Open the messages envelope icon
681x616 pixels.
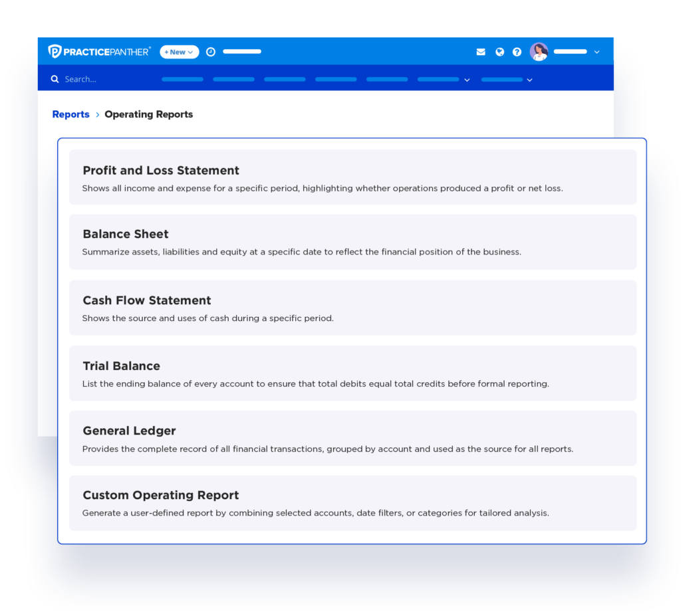click(481, 51)
